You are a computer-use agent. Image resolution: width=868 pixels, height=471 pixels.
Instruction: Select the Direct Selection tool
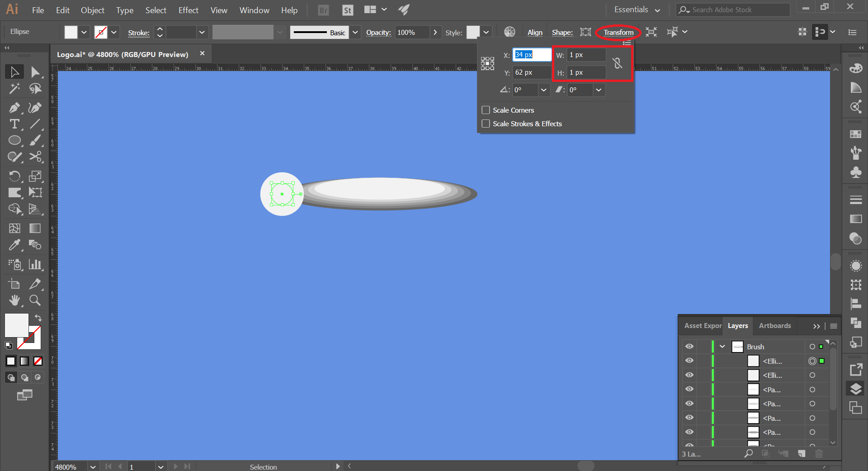click(35, 72)
